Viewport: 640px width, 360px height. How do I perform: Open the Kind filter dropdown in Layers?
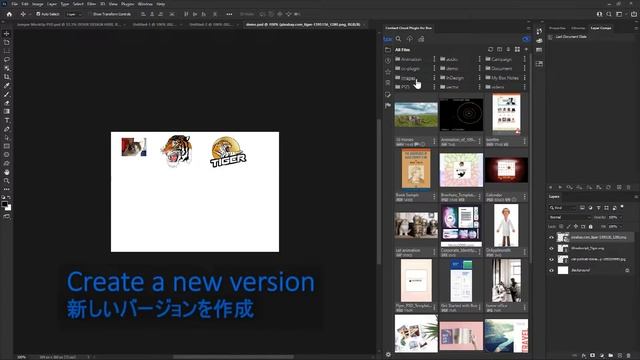click(x=562, y=208)
